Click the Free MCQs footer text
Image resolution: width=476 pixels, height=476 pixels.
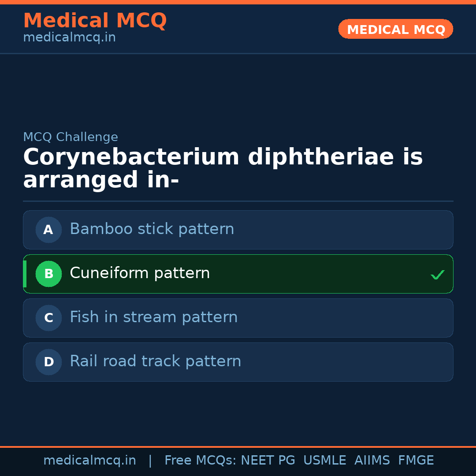coord(200,461)
